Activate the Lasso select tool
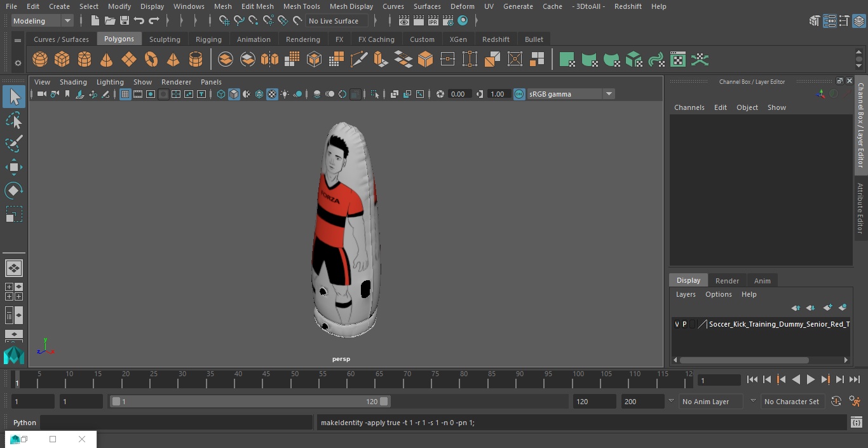Viewport: 868px width, 448px height. (14, 121)
